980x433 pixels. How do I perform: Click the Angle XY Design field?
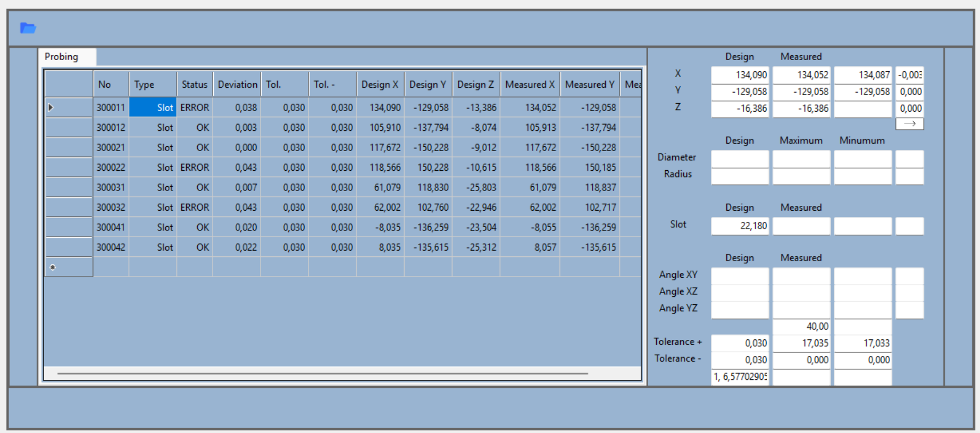[740, 276]
